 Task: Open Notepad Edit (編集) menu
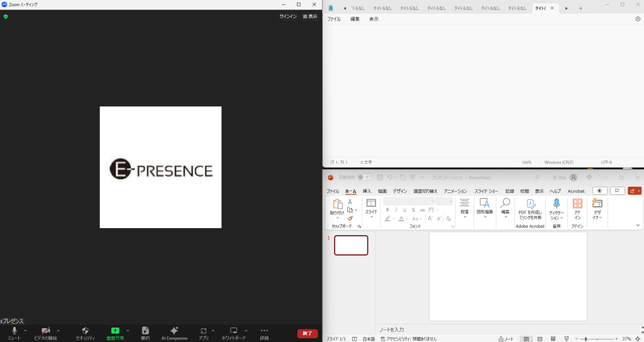click(355, 19)
